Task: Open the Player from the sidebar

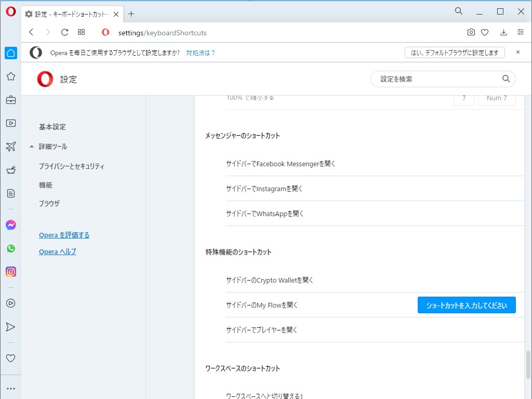Action: click(11, 303)
